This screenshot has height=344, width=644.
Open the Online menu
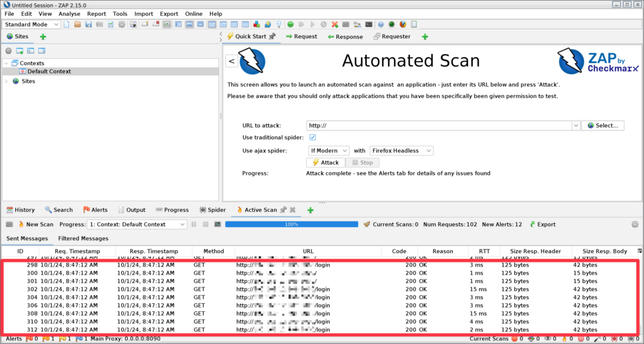pos(194,14)
